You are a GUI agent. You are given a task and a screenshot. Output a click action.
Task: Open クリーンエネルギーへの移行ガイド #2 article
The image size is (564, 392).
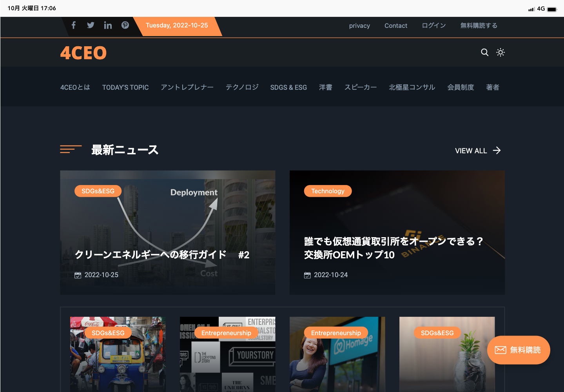(x=162, y=255)
